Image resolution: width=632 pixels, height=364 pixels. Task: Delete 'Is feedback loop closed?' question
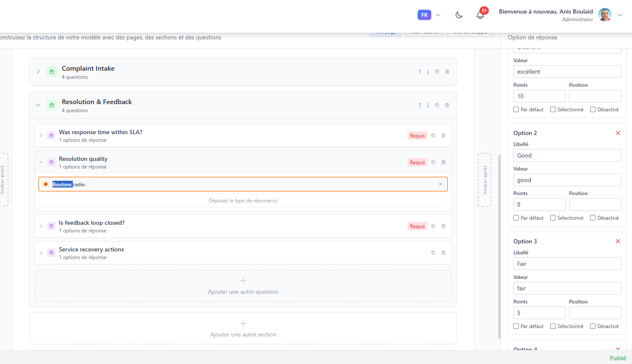click(x=444, y=226)
